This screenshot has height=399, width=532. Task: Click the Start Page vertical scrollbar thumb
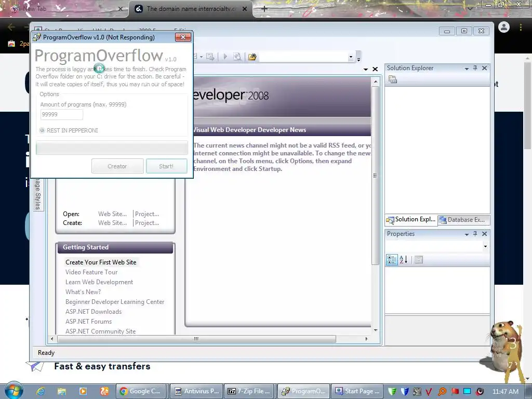tap(375, 176)
